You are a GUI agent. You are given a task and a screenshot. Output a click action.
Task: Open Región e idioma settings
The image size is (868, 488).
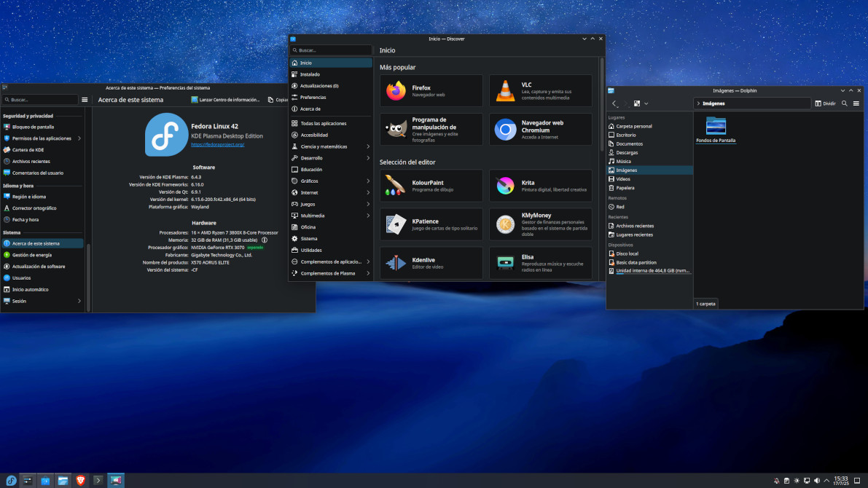click(42, 197)
